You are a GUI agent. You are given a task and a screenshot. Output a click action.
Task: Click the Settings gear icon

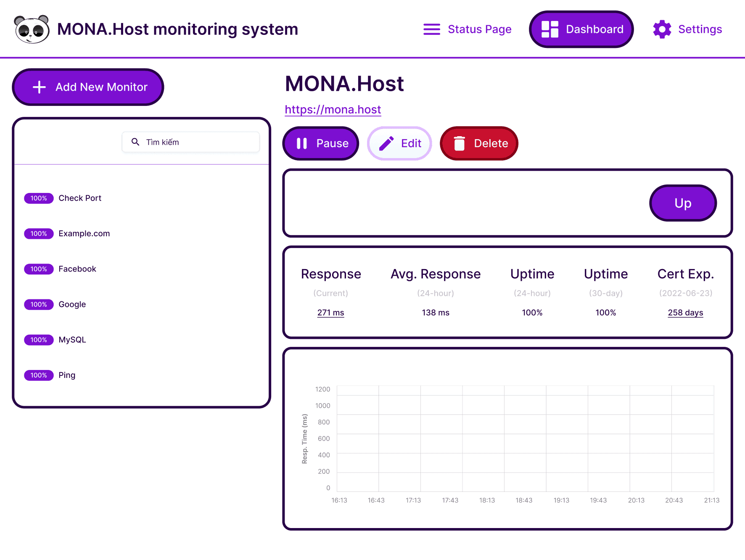[x=662, y=29]
